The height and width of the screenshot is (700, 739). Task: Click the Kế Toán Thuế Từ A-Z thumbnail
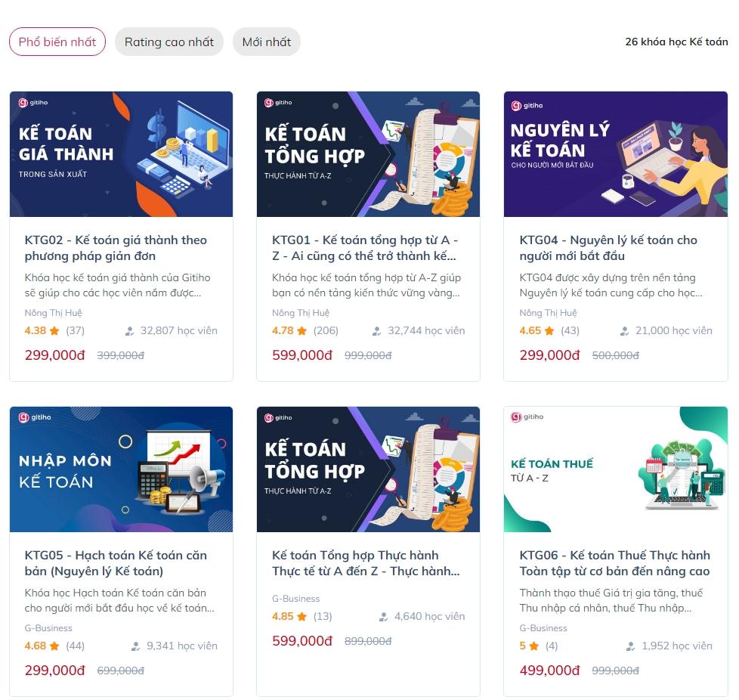616,469
